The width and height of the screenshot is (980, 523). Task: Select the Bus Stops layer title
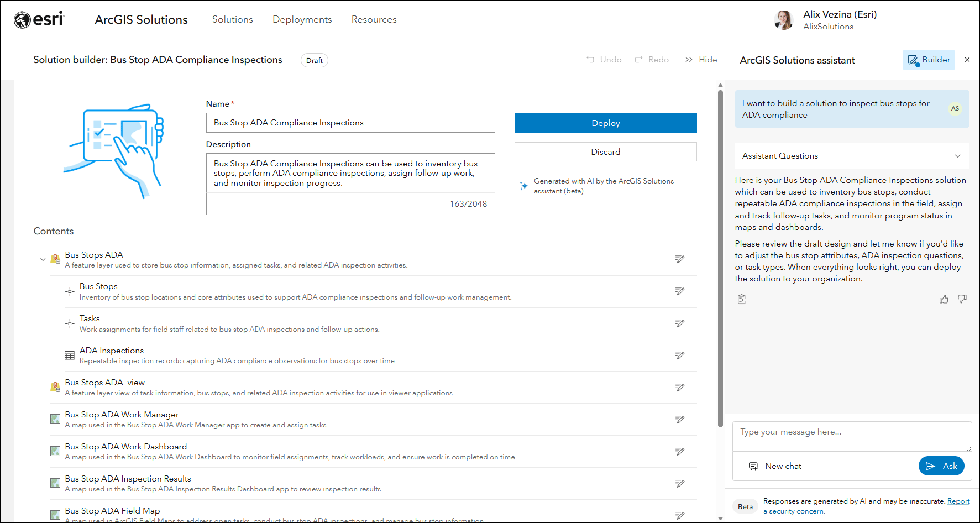pos(98,286)
